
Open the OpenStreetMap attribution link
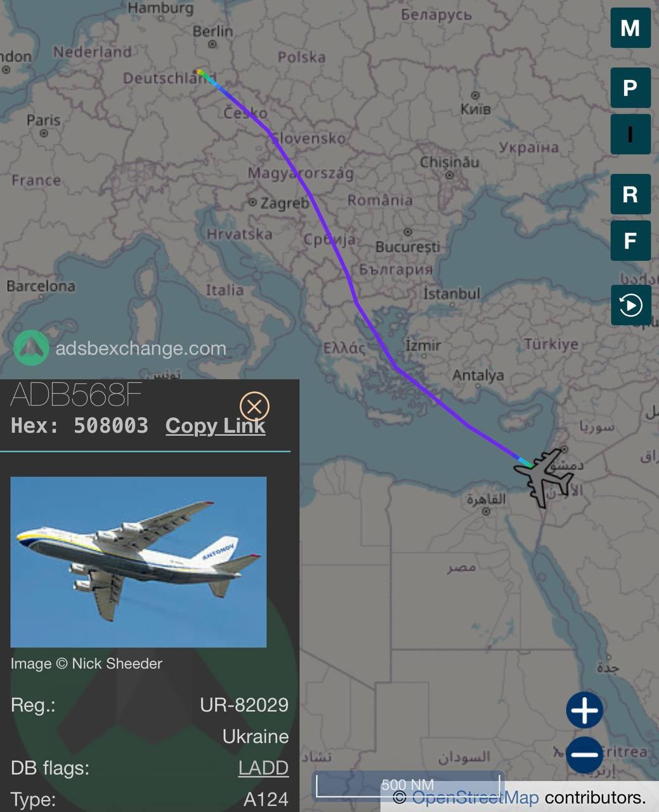point(475,797)
